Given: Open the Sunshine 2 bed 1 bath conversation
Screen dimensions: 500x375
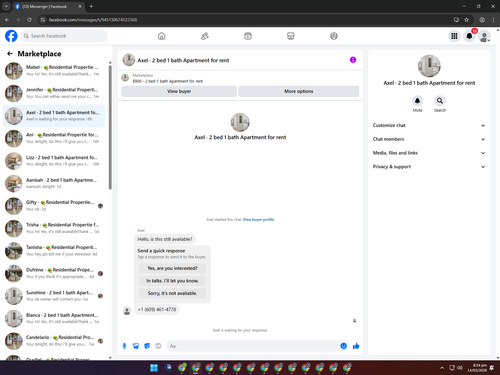Looking at the screenshot, I should (x=54, y=296).
